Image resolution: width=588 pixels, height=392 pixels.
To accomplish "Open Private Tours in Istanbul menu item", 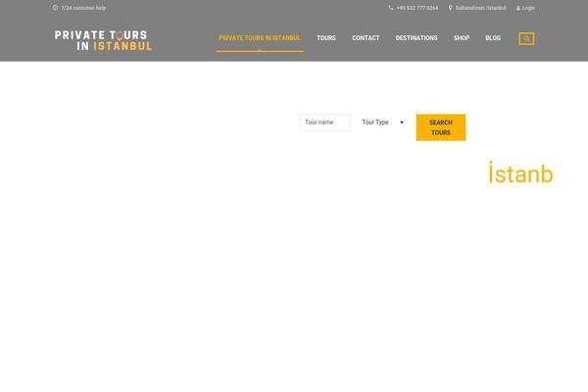I will click(x=260, y=38).
